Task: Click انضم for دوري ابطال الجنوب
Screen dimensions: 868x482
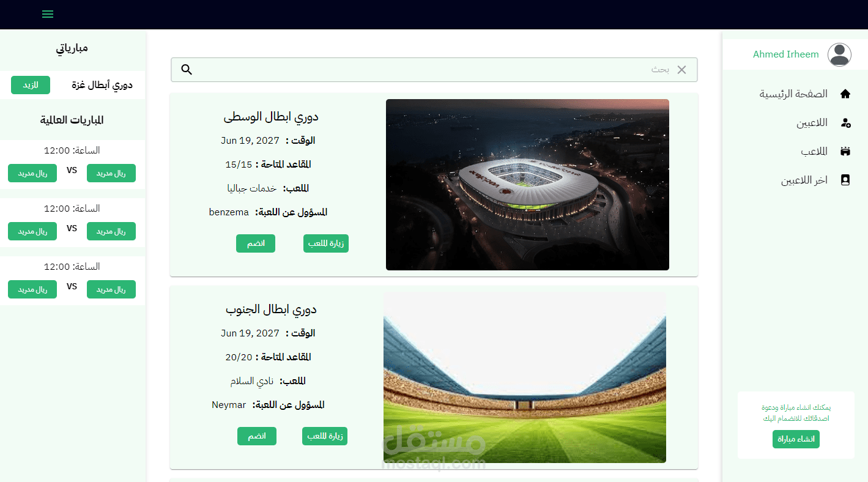Action: [x=257, y=436]
